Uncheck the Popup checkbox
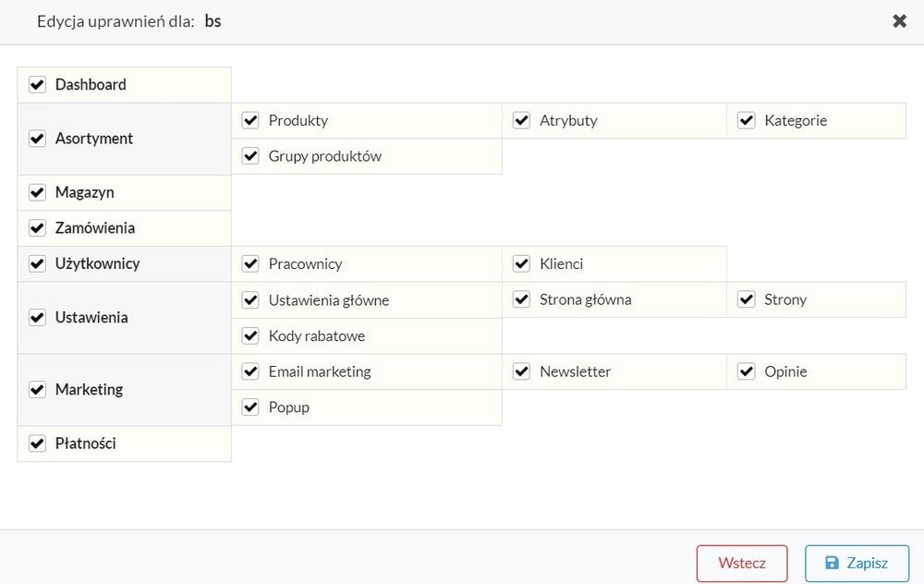 (250, 408)
